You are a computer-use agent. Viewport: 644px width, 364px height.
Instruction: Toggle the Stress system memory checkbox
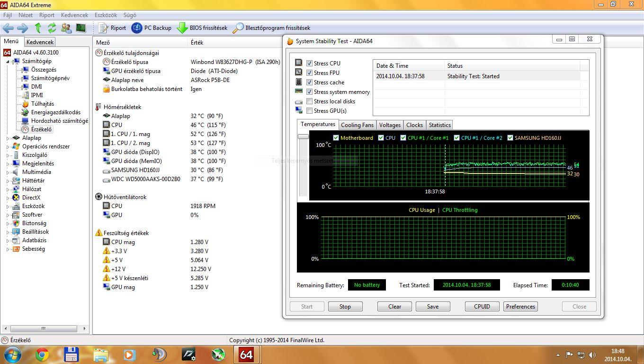click(309, 91)
